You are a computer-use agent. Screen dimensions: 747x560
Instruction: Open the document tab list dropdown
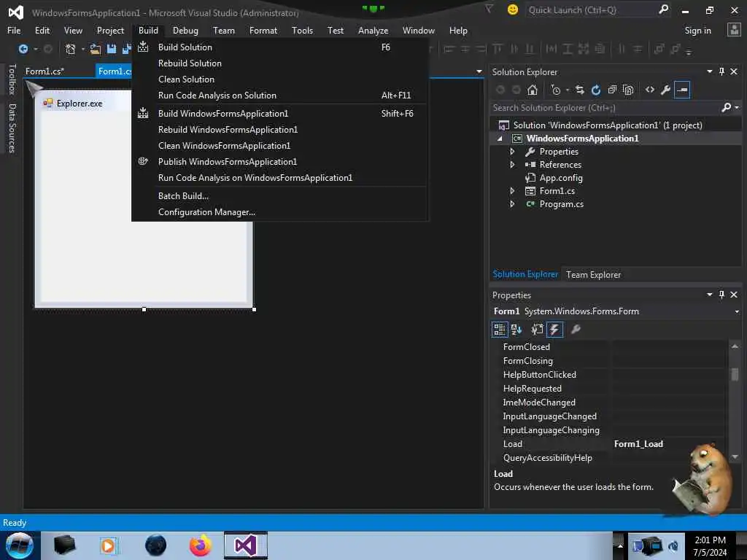point(479,71)
